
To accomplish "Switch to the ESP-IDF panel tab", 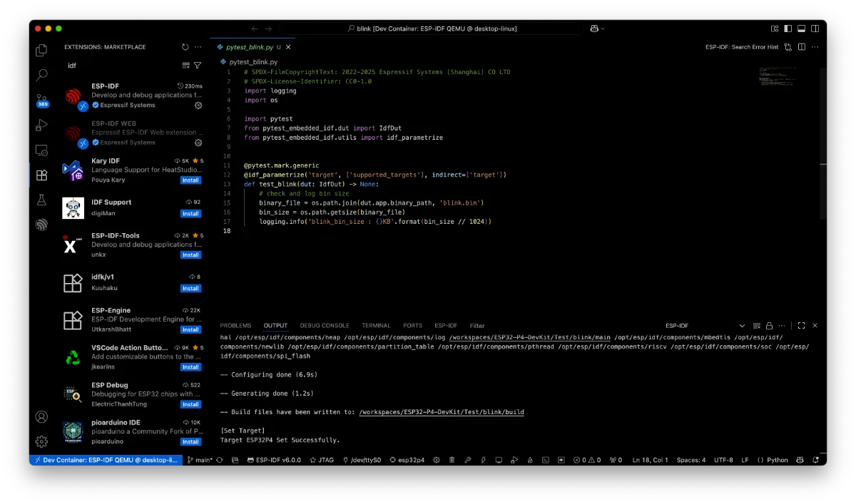I will tap(446, 326).
